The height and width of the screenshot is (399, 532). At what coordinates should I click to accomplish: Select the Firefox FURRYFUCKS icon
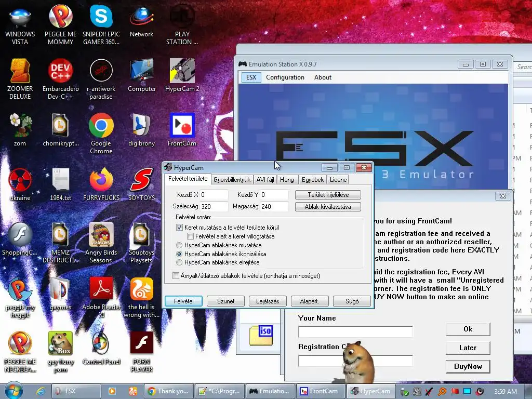pyautogui.click(x=101, y=185)
